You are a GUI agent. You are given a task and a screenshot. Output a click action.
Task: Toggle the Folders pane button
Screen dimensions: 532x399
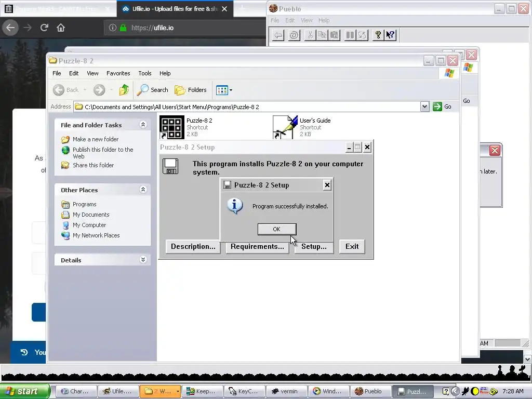(x=191, y=90)
